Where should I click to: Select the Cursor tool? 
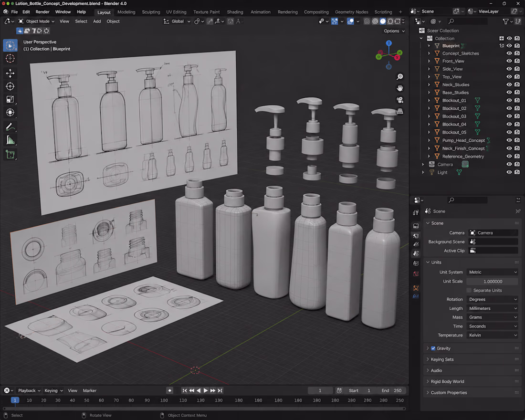[10, 58]
